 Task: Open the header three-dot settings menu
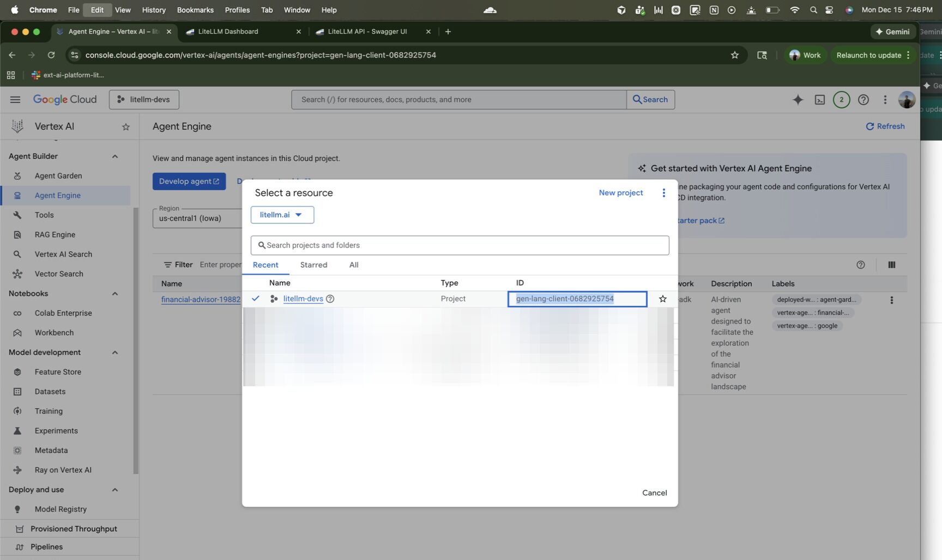tap(885, 100)
